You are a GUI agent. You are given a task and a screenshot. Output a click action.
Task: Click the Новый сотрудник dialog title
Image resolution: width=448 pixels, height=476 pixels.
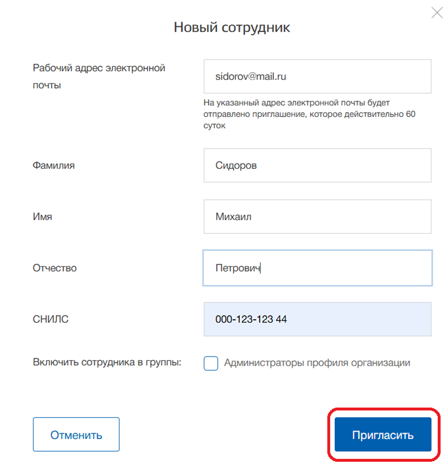point(232,27)
